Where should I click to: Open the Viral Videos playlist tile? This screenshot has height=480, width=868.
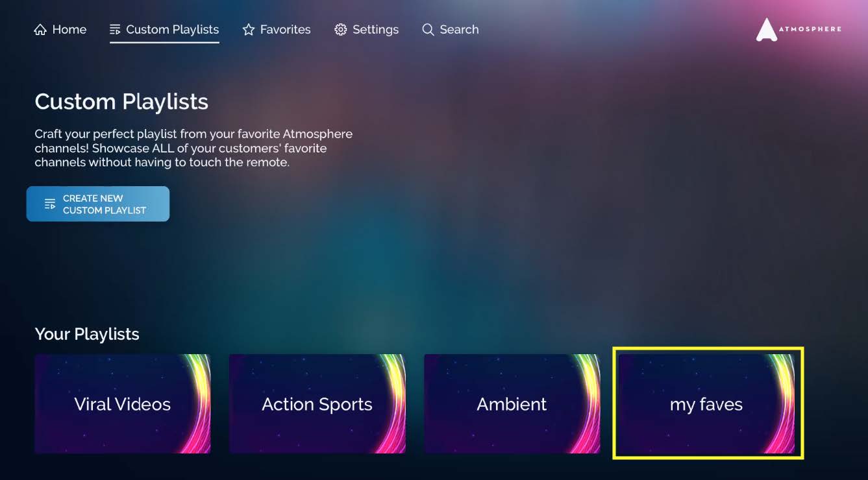tap(123, 404)
